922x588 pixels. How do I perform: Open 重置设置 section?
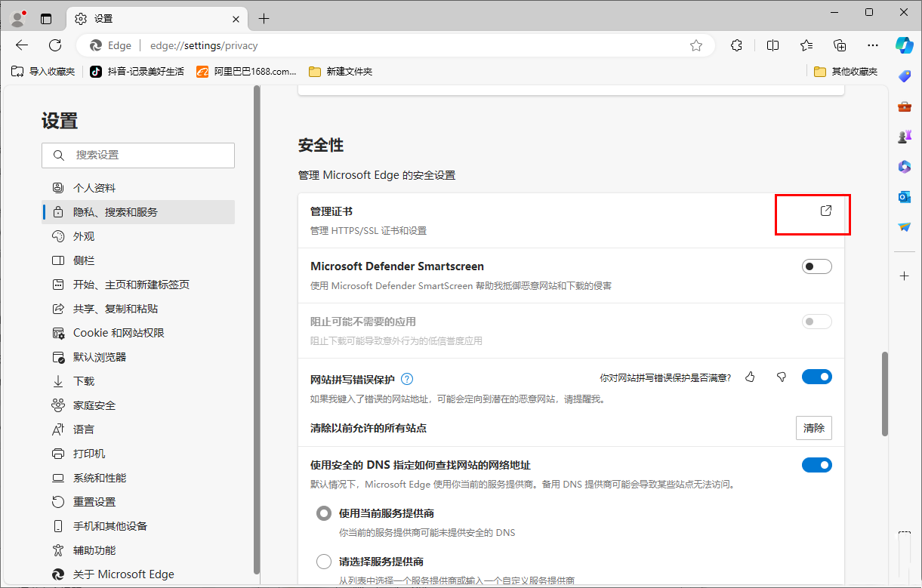[x=138, y=502]
